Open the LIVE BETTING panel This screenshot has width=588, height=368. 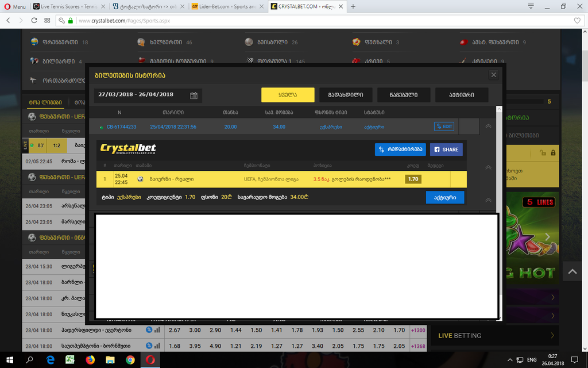click(x=494, y=335)
